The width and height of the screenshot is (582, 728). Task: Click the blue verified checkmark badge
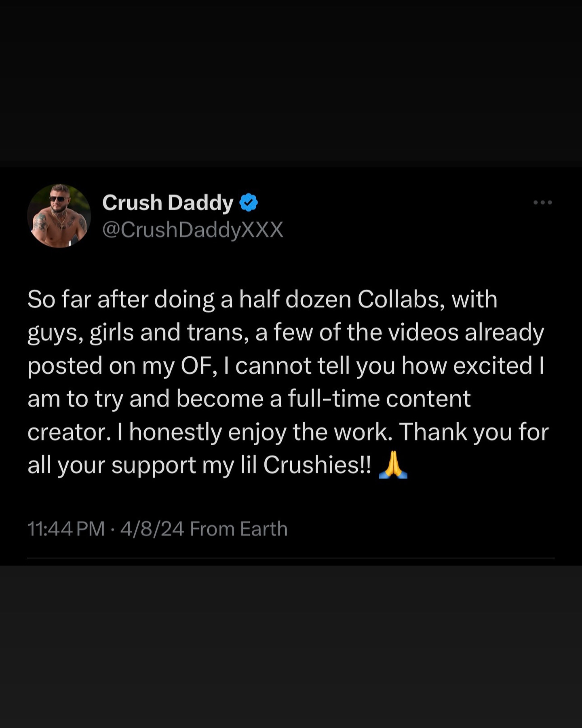tap(249, 203)
